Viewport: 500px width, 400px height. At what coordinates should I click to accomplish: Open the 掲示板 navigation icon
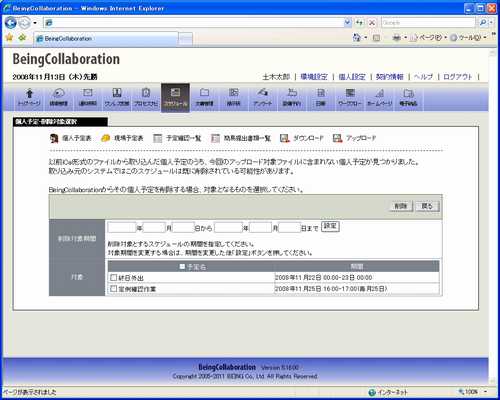(x=233, y=97)
